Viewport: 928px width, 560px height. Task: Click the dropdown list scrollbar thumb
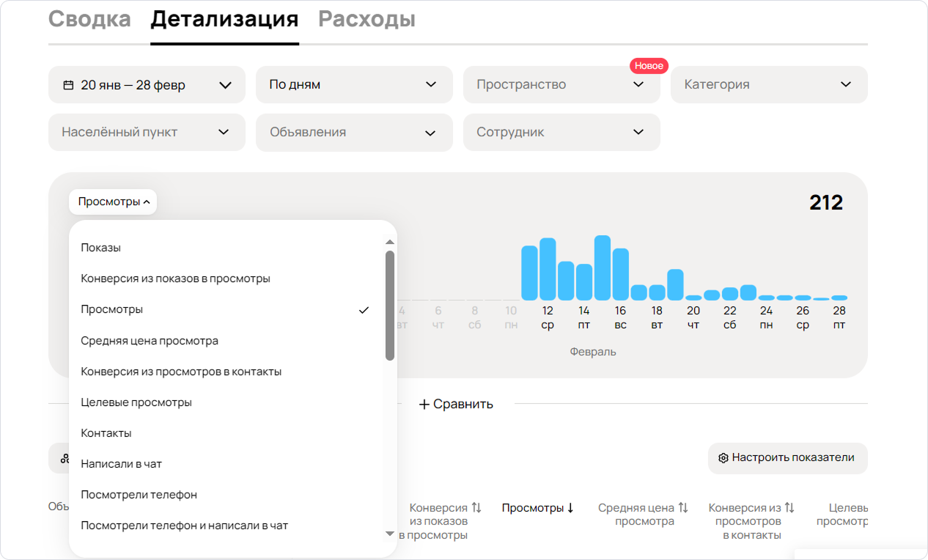(390, 306)
